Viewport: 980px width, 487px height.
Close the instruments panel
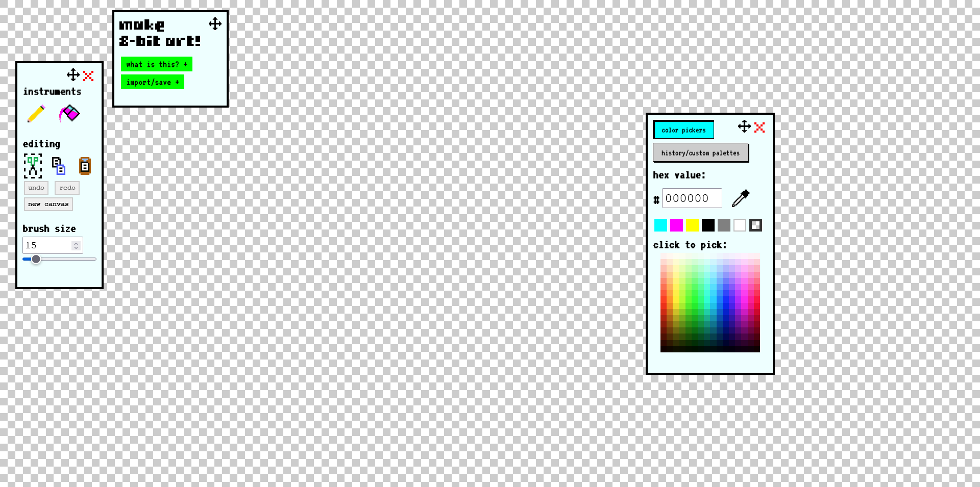(x=88, y=76)
